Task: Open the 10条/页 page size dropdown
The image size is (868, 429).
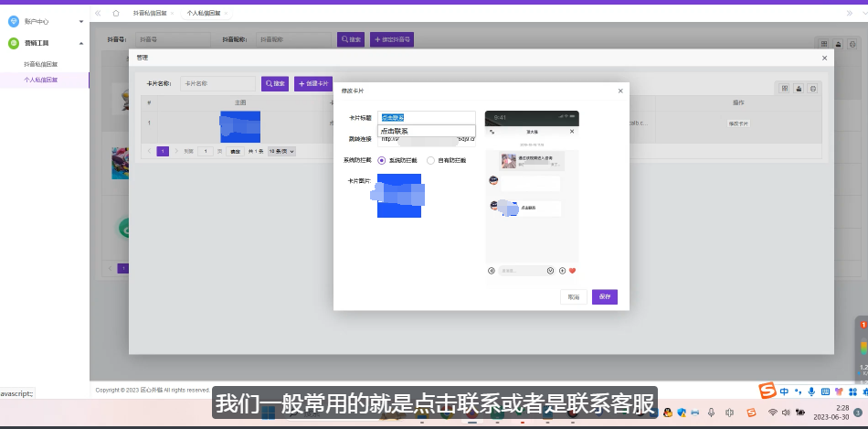Action: pyautogui.click(x=281, y=151)
